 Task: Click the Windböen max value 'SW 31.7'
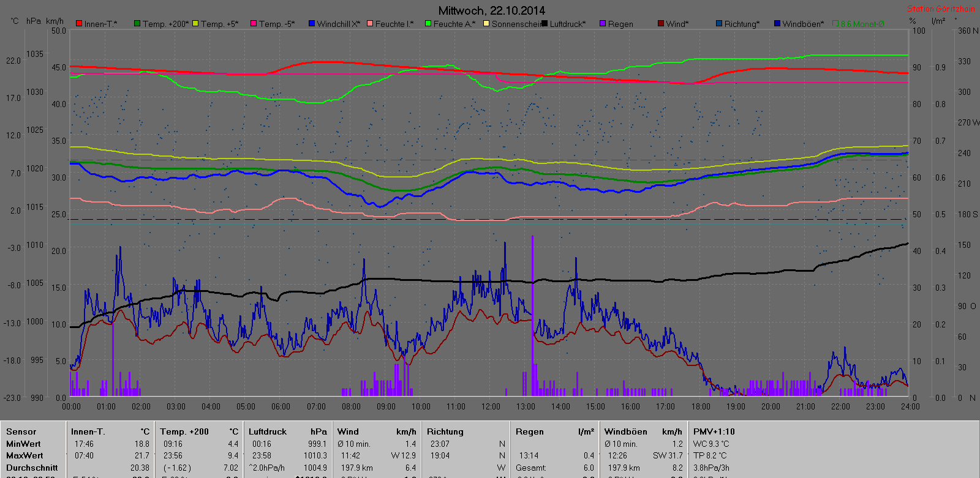click(x=668, y=455)
